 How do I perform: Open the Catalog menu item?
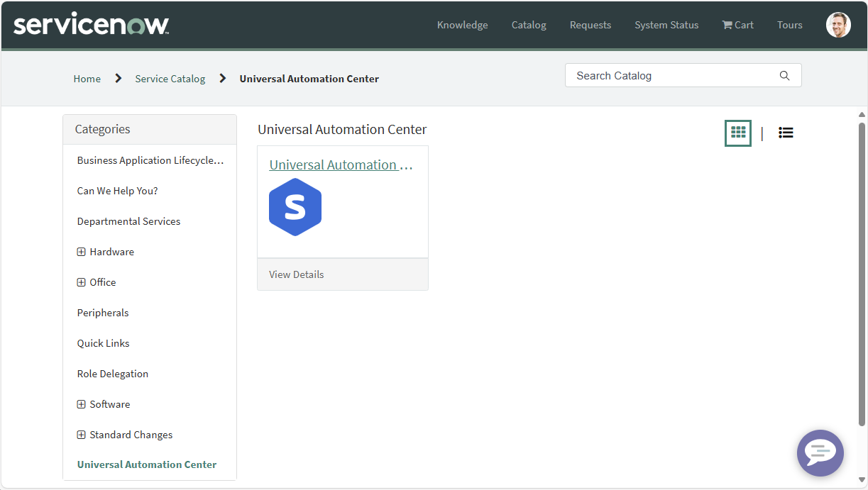click(x=529, y=25)
